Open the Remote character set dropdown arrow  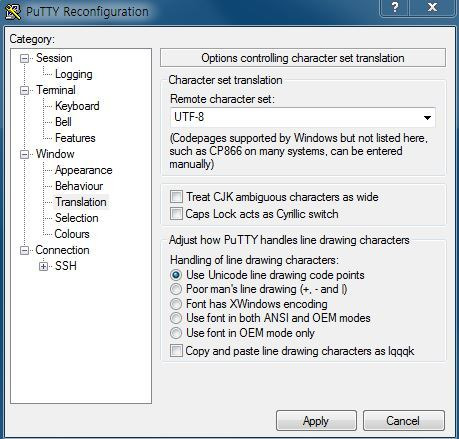pyautogui.click(x=427, y=118)
